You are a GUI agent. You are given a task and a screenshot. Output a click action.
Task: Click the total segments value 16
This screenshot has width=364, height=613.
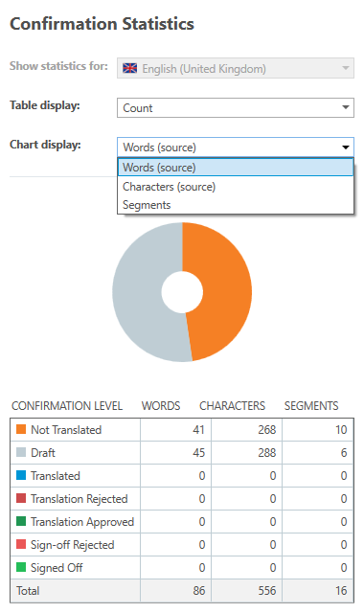tap(341, 590)
